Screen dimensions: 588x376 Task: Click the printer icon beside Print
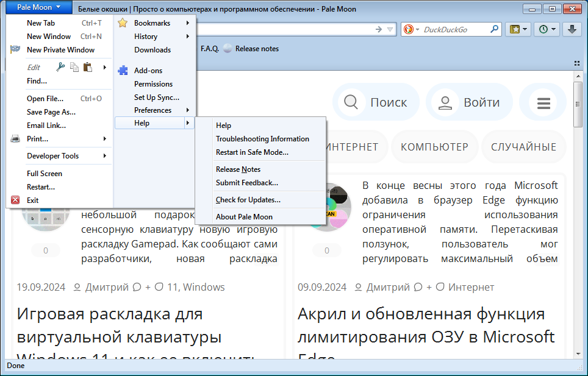[15, 139]
